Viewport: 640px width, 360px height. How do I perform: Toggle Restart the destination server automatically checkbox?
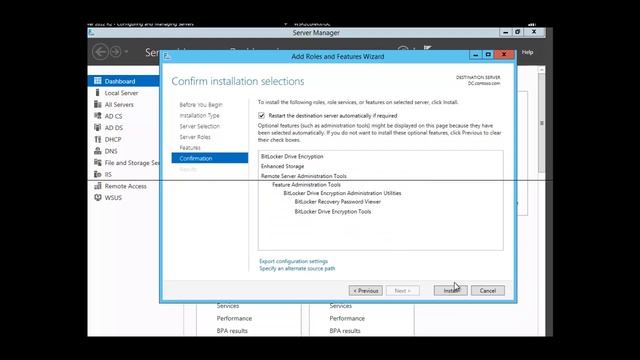tap(262, 116)
